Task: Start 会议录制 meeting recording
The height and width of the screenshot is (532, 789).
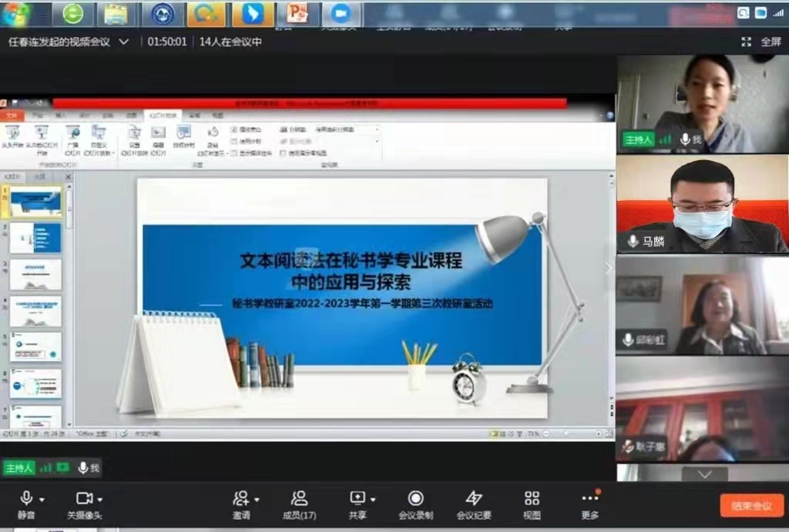Action: click(x=415, y=499)
